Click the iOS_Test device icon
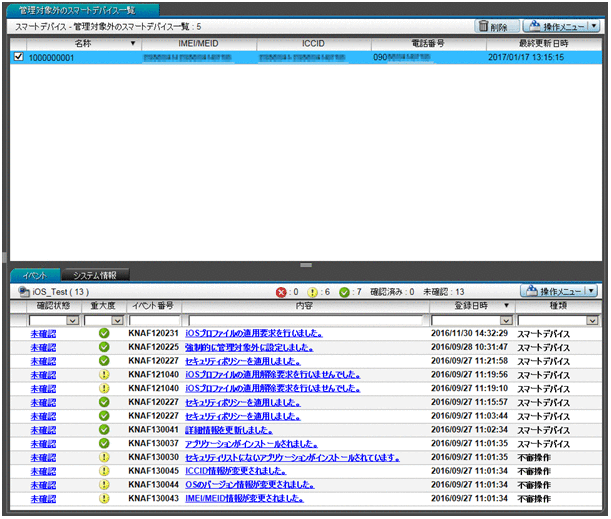The width and height of the screenshot is (611, 519). tap(24, 291)
